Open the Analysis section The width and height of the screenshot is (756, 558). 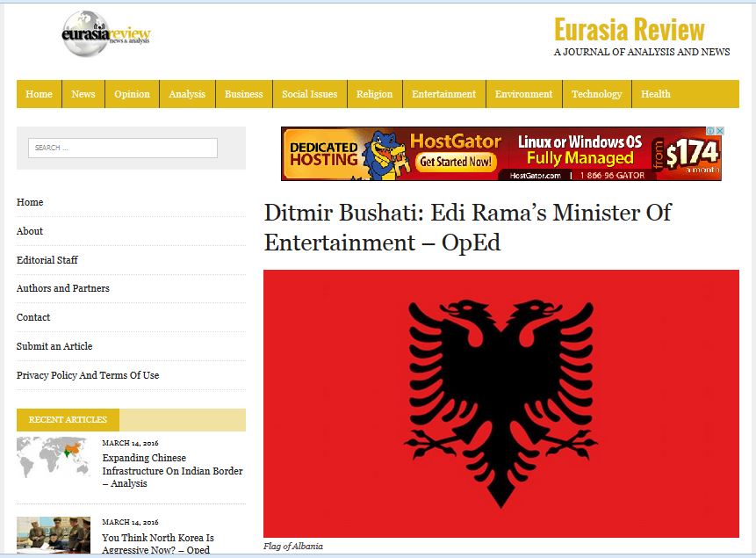[x=187, y=94]
